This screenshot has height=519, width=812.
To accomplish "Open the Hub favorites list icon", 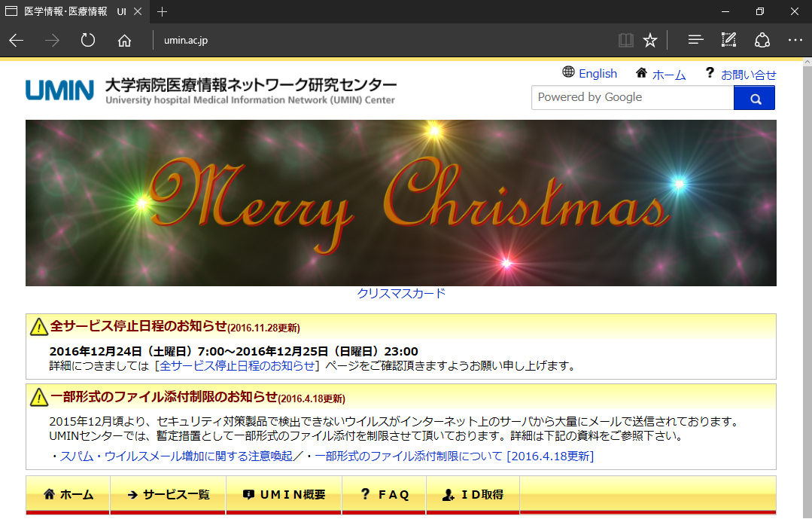I will point(695,40).
